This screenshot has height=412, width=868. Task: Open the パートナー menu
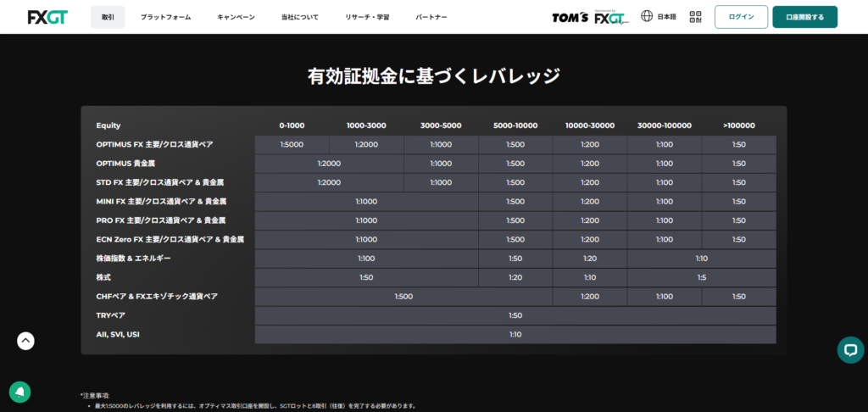point(431,17)
